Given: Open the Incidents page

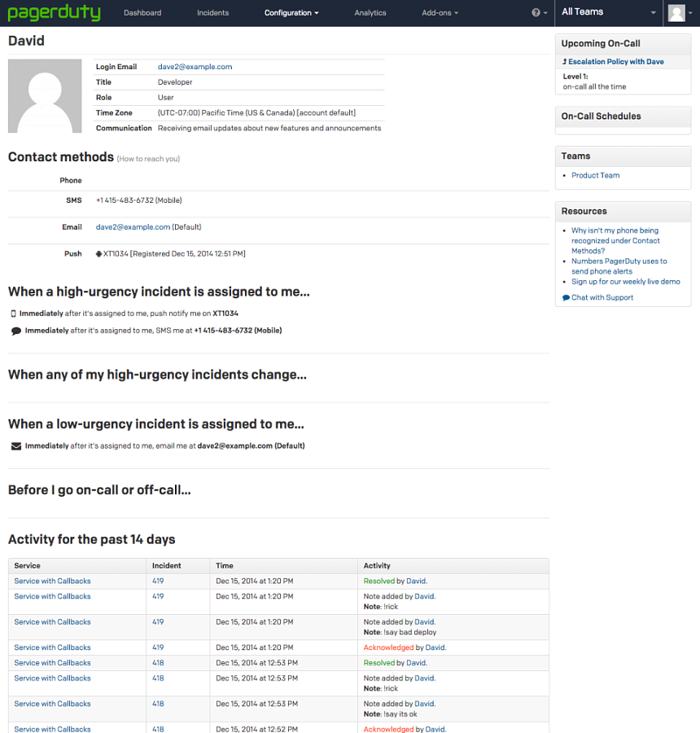Looking at the screenshot, I should click(x=212, y=12).
